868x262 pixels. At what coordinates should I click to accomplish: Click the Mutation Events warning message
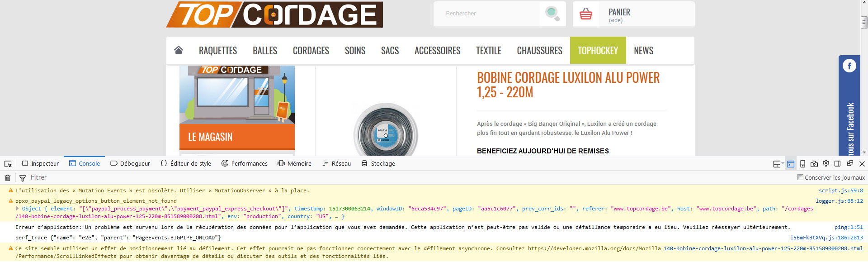162,191
